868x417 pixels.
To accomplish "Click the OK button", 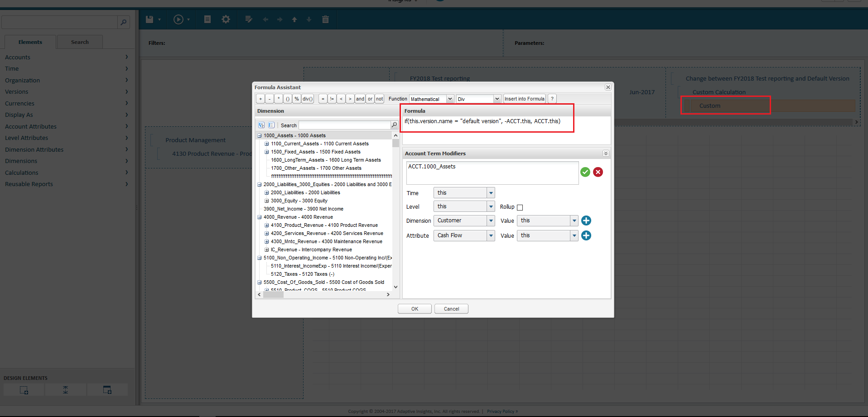I will (415, 309).
